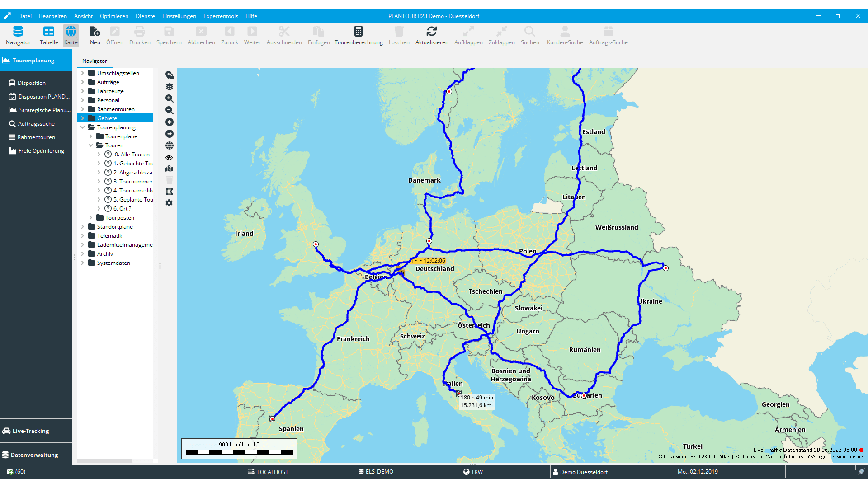The height and width of the screenshot is (488, 868).
Task: Expand the Gebiete tree folder
Action: click(83, 118)
